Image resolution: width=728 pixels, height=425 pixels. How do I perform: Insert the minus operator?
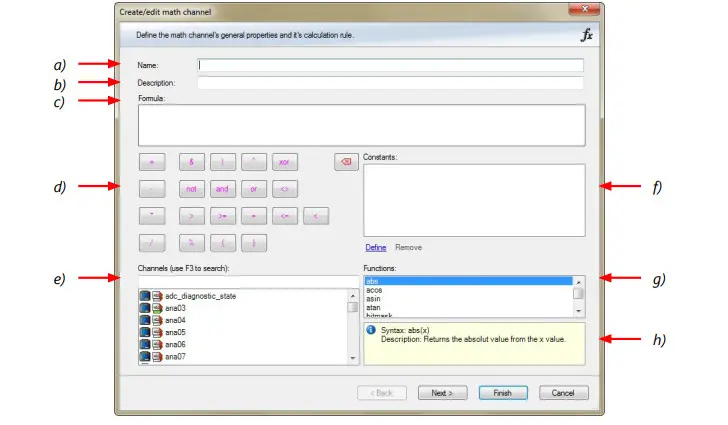tap(152, 189)
